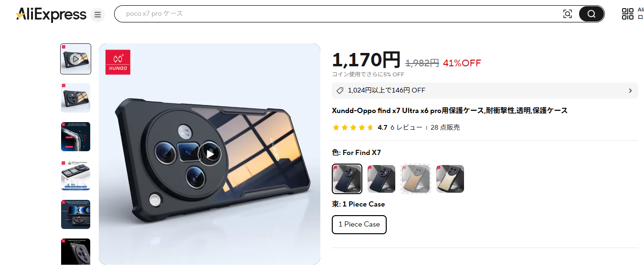Expand the 146円 OFF coupon chevron
The width and height of the screenshot is (644, 280).
pos(630,91)
